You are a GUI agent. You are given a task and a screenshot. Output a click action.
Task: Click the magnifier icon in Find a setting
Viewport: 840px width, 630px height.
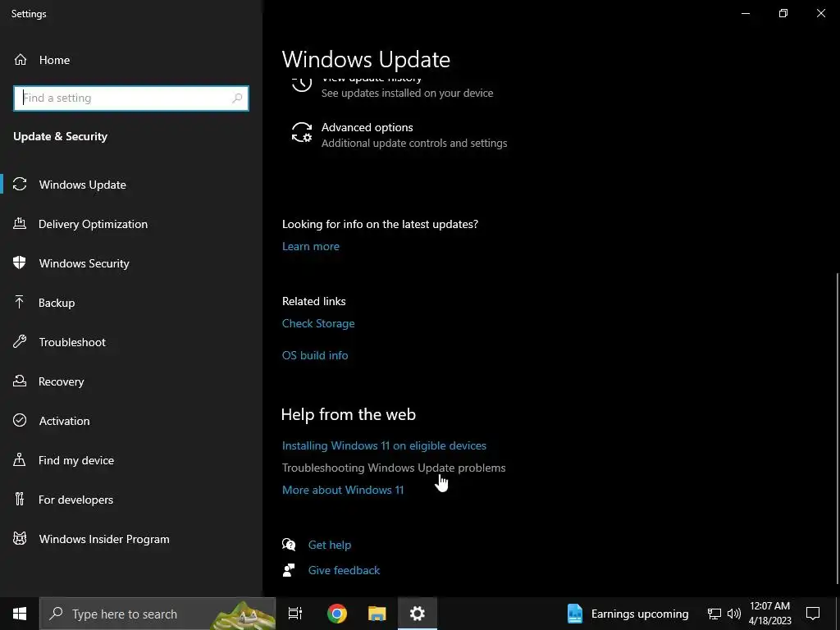point(237,98)
